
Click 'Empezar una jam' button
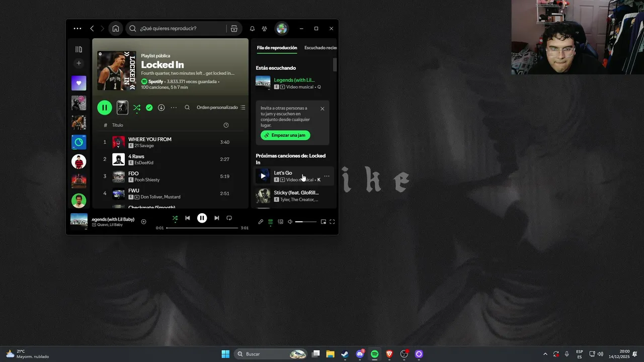tap(285, 135)
